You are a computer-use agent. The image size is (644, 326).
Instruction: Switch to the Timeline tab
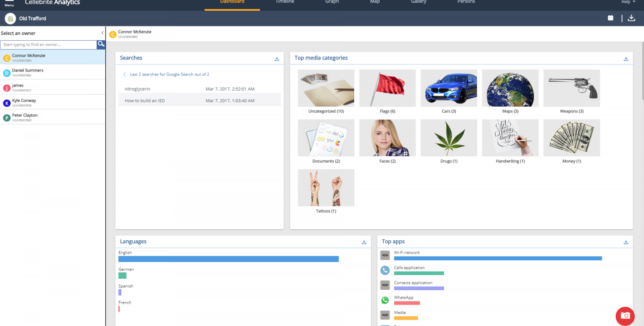coord(285,2)
